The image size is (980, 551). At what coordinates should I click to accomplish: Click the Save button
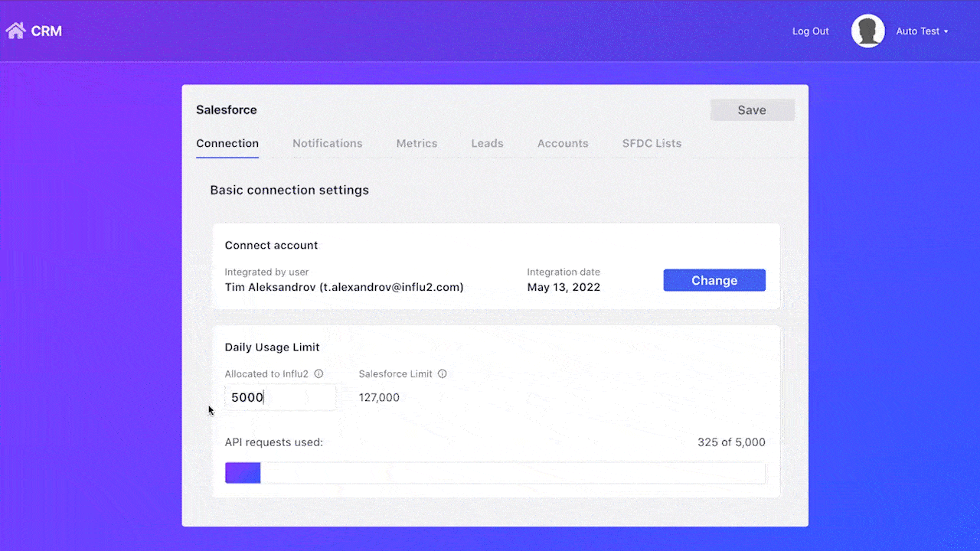[x=752, y=109]
